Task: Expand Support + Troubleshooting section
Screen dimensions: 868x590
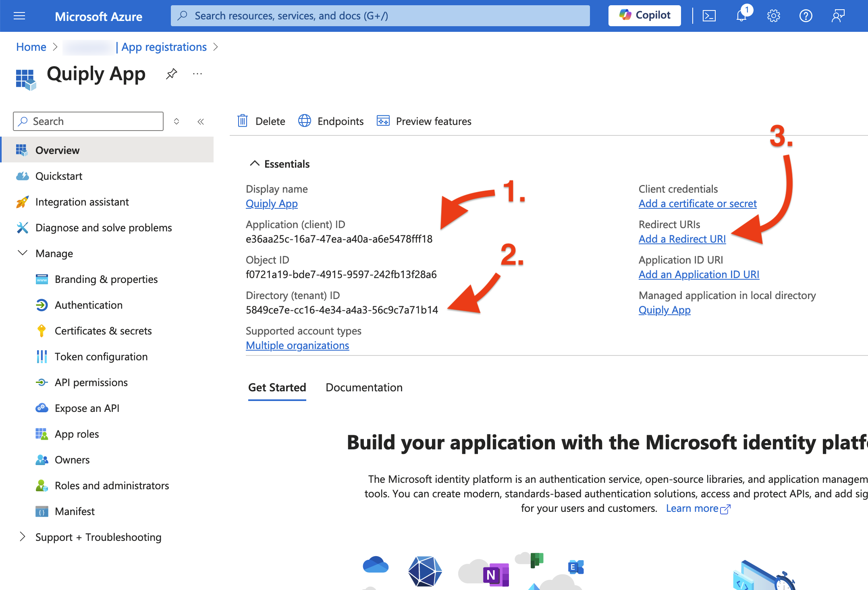Action: (23, 537)
